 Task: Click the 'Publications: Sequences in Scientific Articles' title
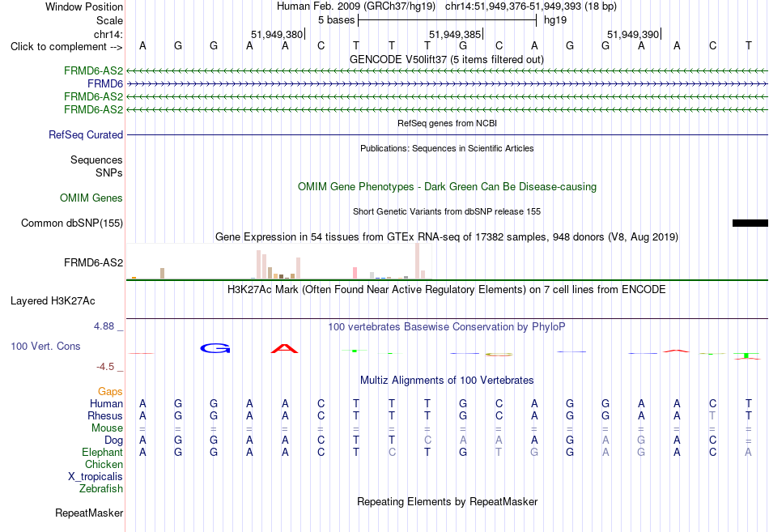[447, 148]
